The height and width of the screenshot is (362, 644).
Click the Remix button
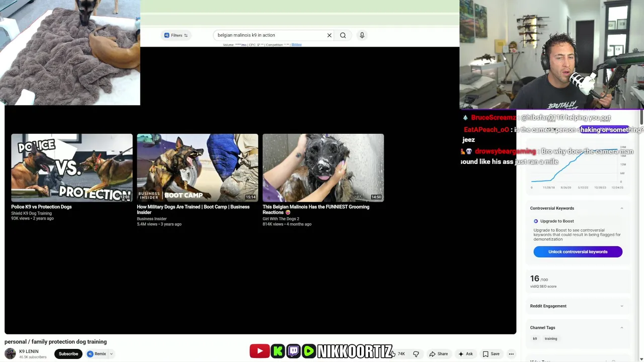(x=97, y=354)
